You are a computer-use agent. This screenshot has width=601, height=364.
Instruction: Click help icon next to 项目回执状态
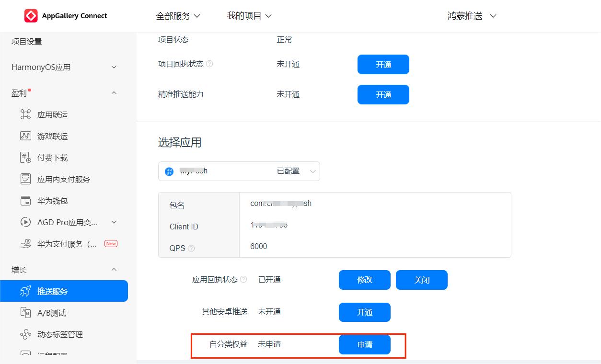pos(209,64)
